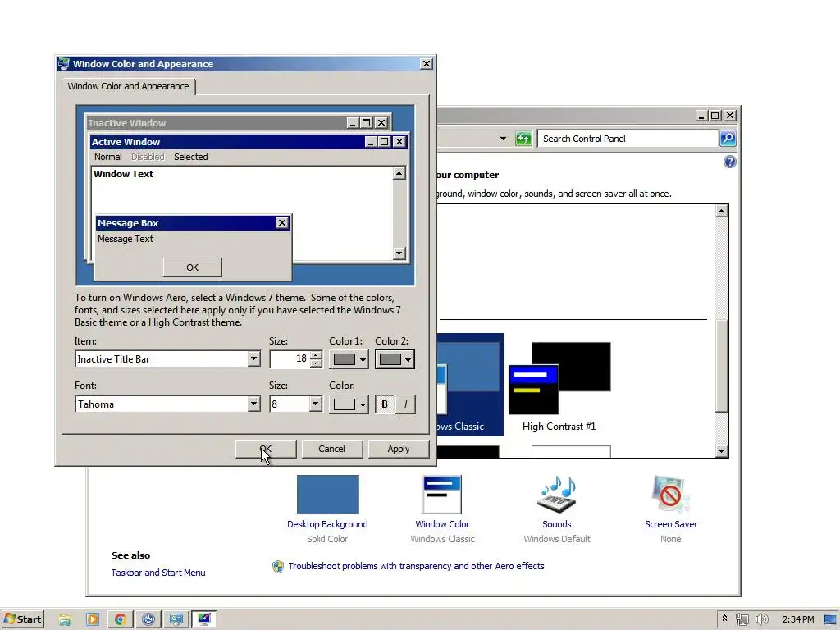This screenshot has height=630, width=840.
Task: Open the font Size dropdown showing 8
Action: click(x=316, y=404)
